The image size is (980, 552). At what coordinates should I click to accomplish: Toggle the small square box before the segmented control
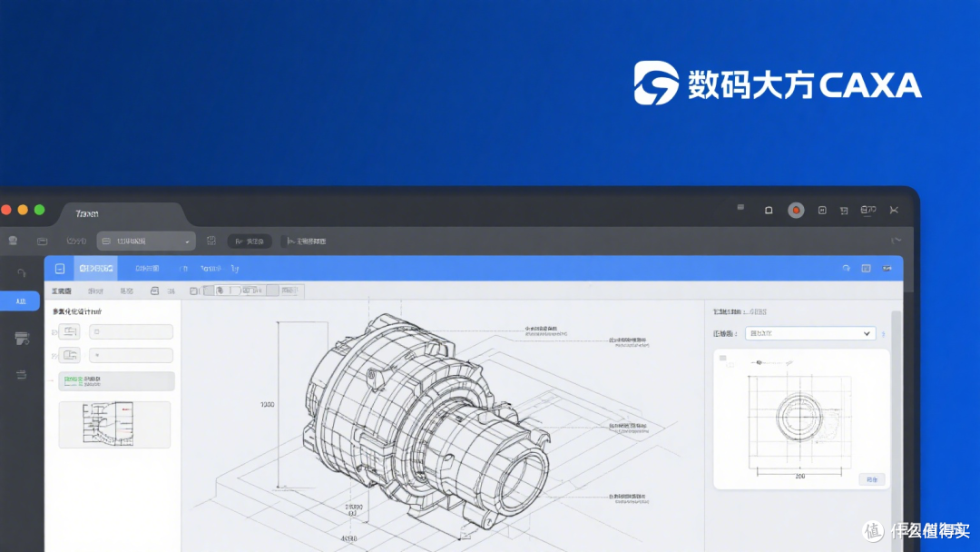tap(194, 291)
